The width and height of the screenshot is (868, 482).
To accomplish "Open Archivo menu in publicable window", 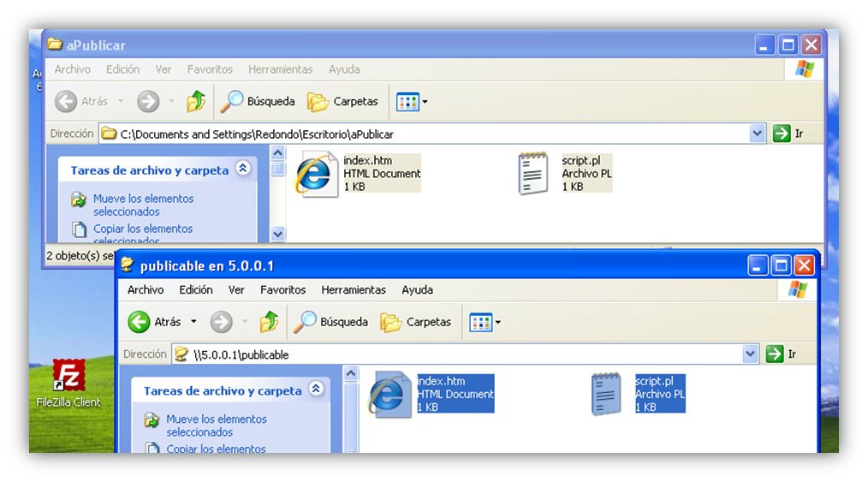I will coord(146,289).
